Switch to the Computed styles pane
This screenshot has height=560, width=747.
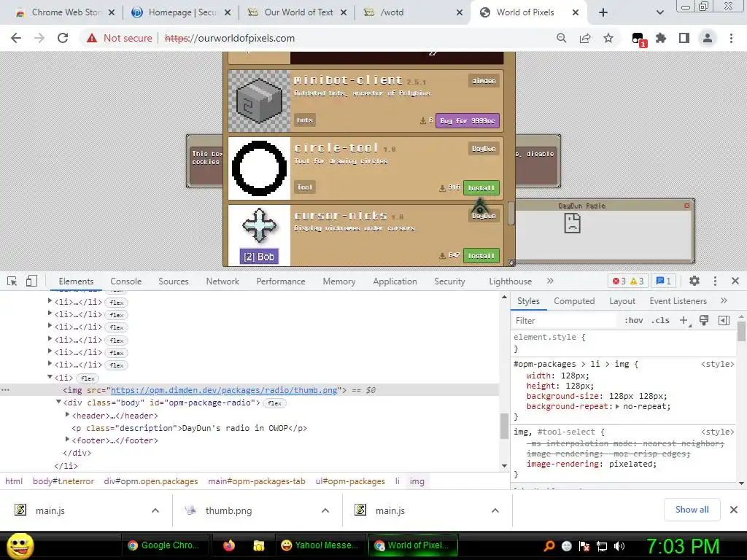point(574,301)
